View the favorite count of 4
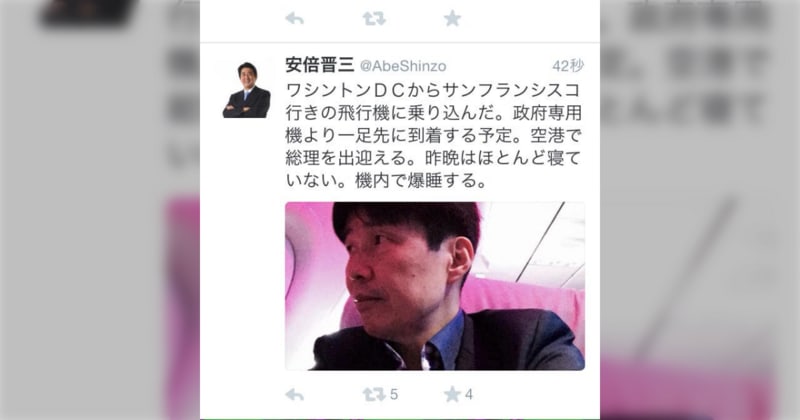This screenshot has height=420, width=800. [469, 394]
